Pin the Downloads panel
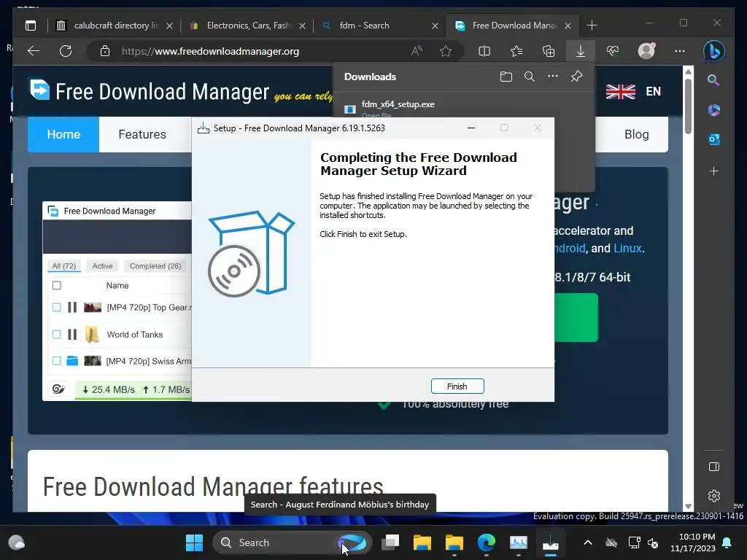This screenshot has width=747, height=560. point(576,76)
